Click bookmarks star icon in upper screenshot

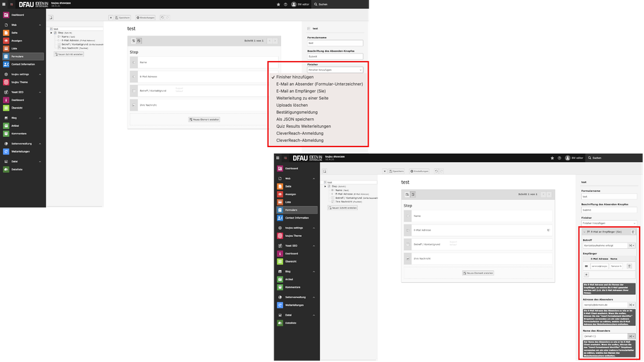[x=279, y=4]
